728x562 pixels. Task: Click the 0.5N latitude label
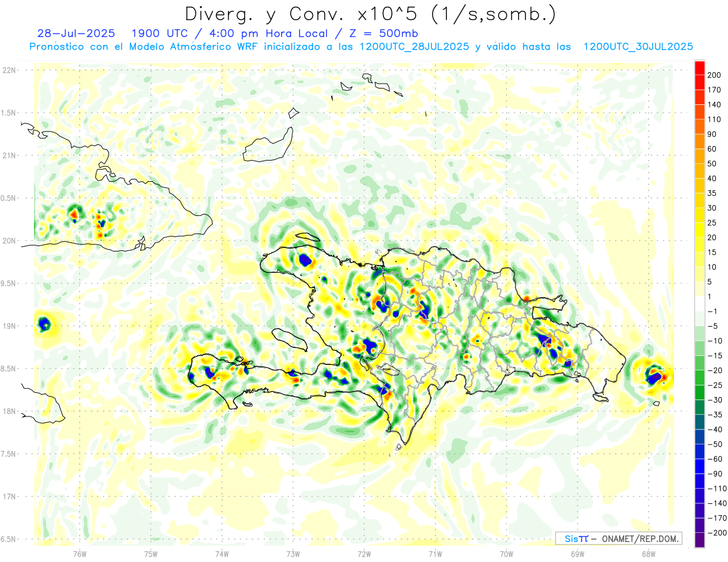tap(9, 198)
